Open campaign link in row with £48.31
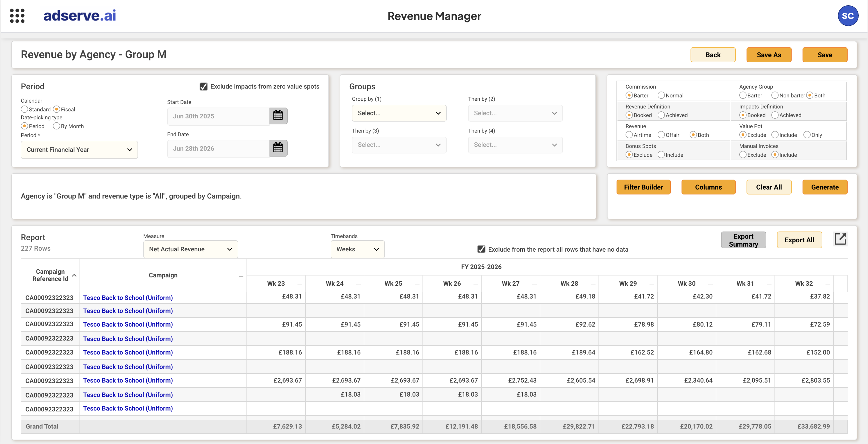 128,298
